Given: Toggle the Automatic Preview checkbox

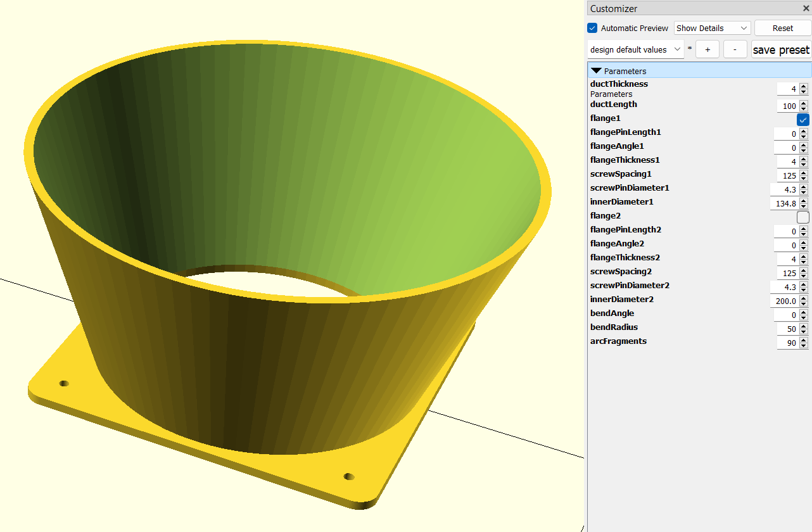Looking at the screenshot, I should coord(592,28).
